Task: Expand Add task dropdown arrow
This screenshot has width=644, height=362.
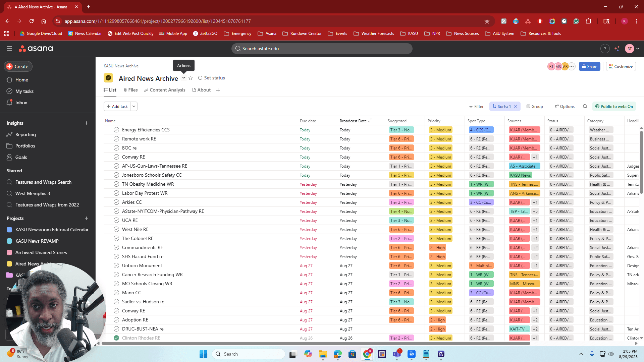Action: pyautogui.click(x=134, y=106)
